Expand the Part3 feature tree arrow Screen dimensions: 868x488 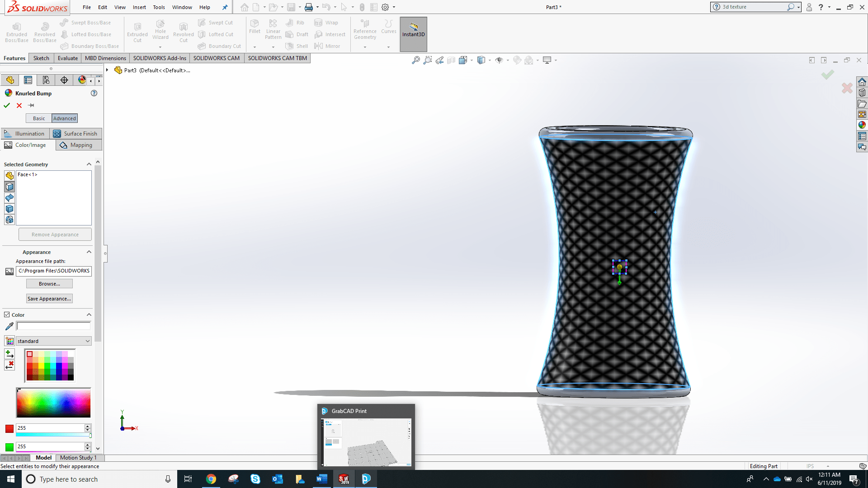pyautogui.click(x=107, y=70)
